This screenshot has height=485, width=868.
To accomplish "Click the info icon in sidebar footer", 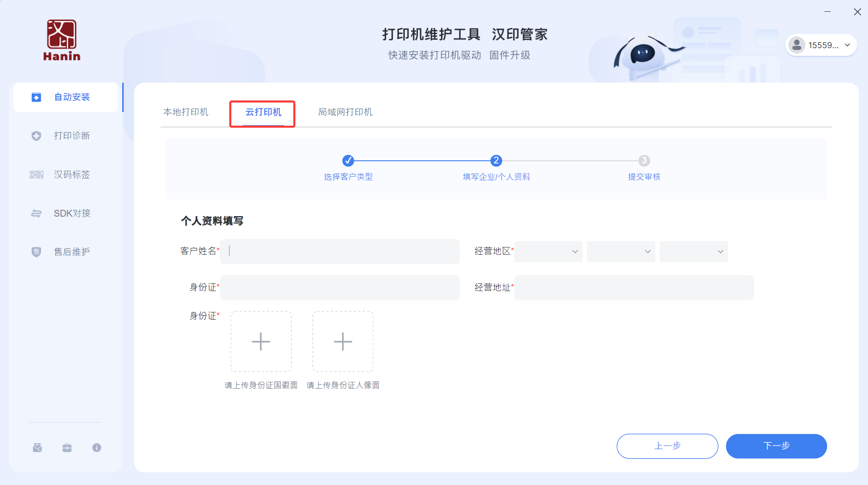I will 97,448.
